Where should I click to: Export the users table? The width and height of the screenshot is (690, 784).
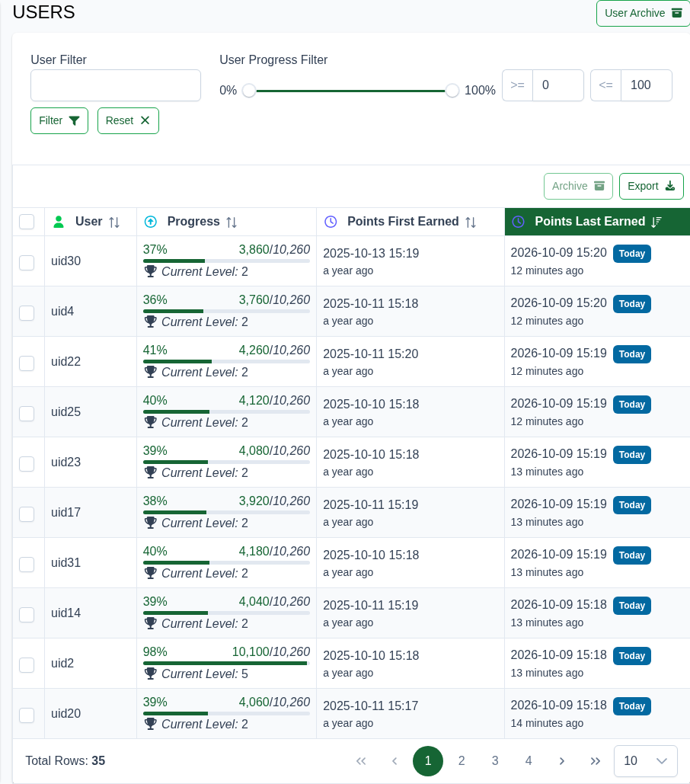click(x=651, y=186)
